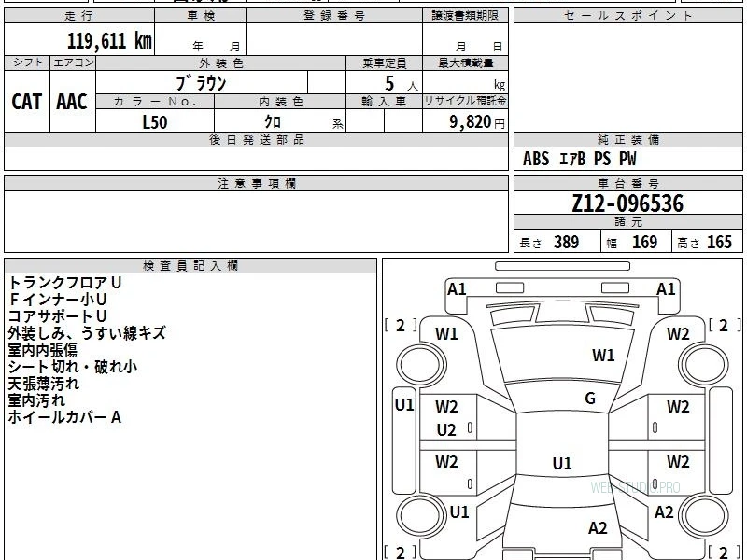This screenshot has width=747, height=560.
Task: Select the note 天張薄汚れ
Action: [43, 384]
